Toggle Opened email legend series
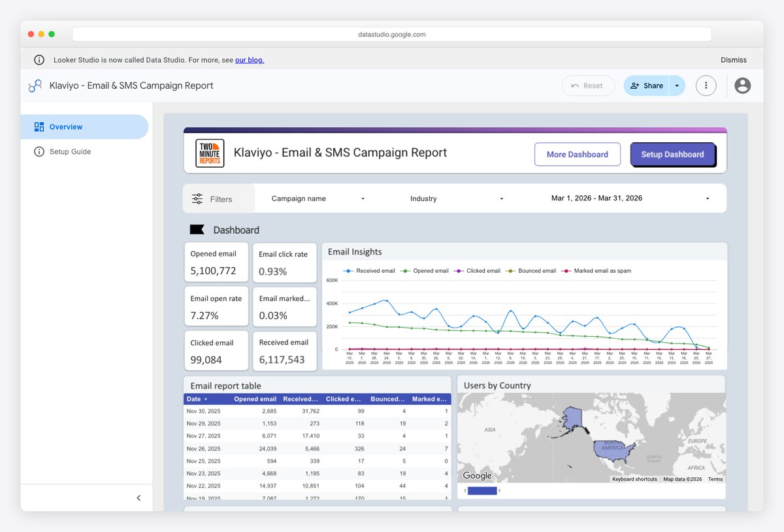The image size is (784, 532). (x=425, y=270)
